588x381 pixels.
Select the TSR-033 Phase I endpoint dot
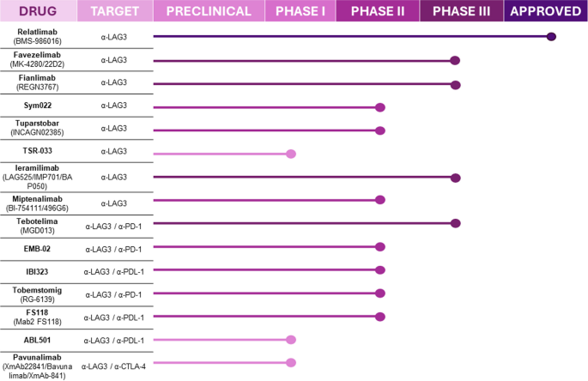[291, 154]
